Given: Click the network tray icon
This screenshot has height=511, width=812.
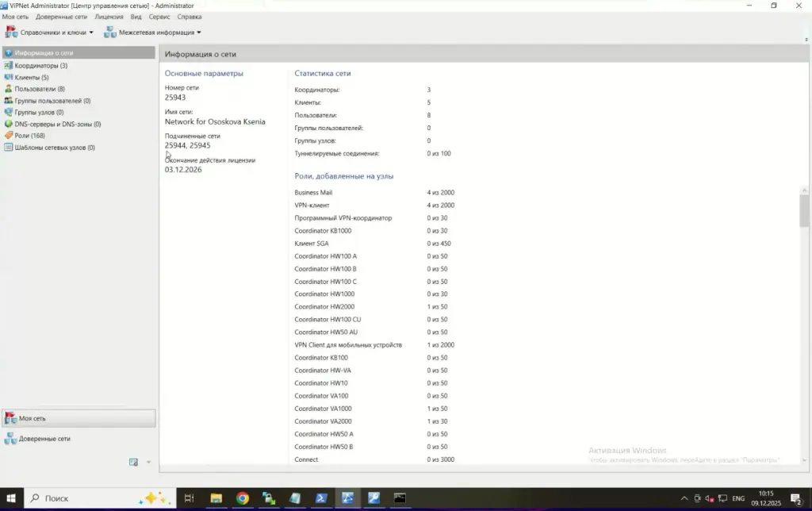Looking at the screenshot, I should pyautogui.click(x=723, y=498).
